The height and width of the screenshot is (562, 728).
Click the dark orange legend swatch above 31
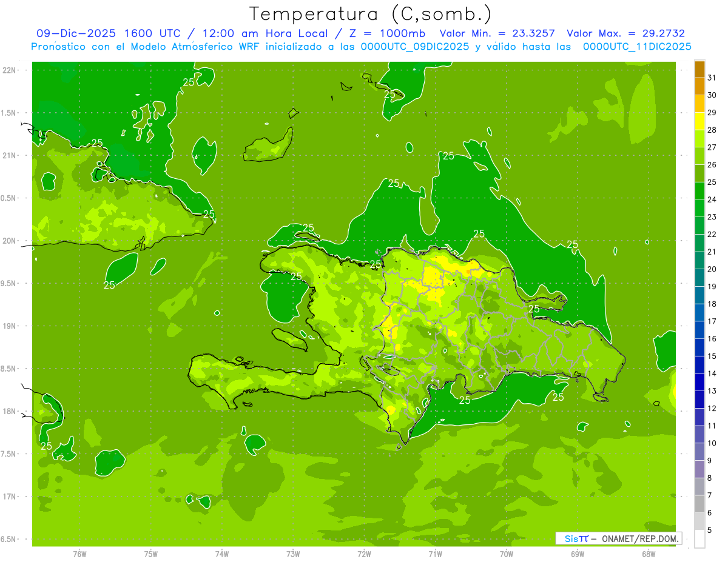[x=699, y=69]
